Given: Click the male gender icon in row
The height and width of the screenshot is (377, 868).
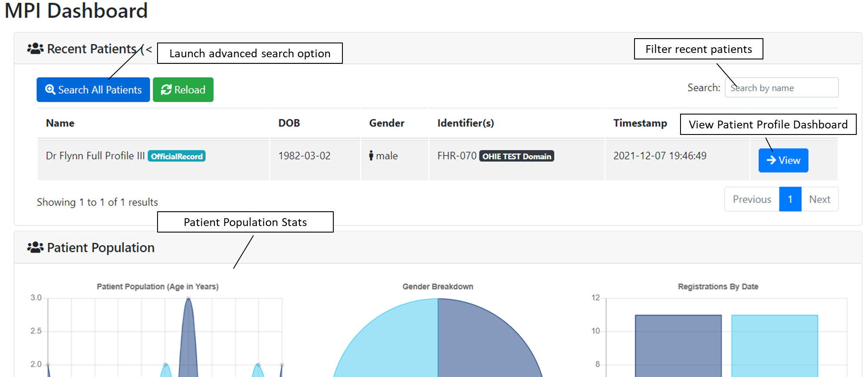Looking at the screenshot, I should (x=371, y=156).
